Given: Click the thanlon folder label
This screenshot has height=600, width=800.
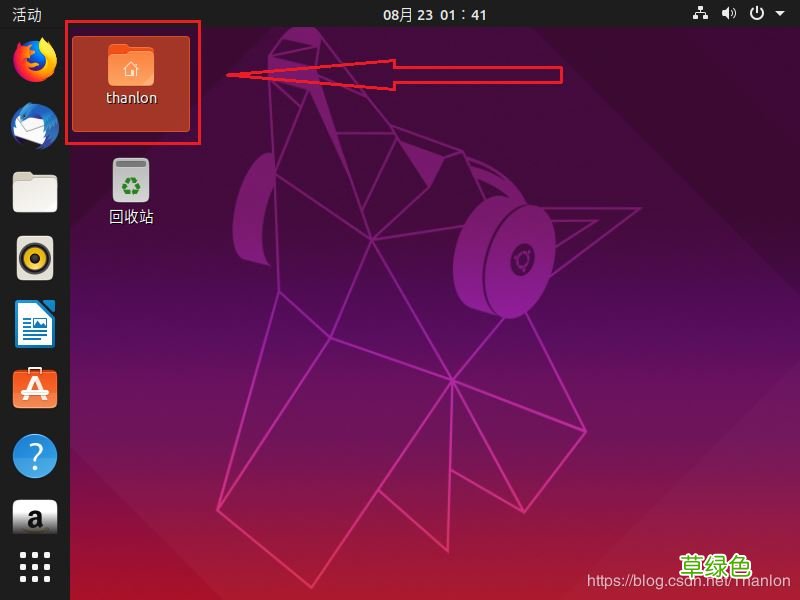Looking at the screenshot, I should point(131,97).
